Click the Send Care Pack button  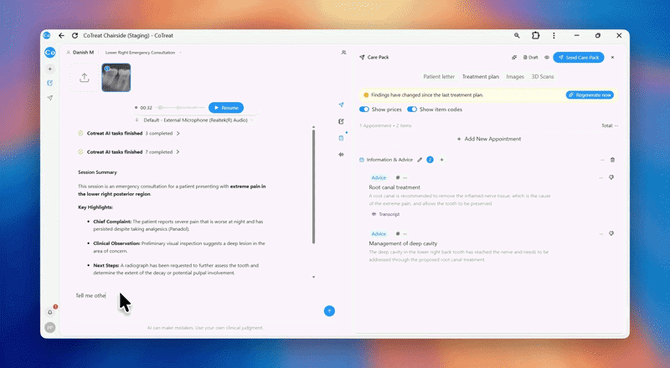[x=579, y=57]
